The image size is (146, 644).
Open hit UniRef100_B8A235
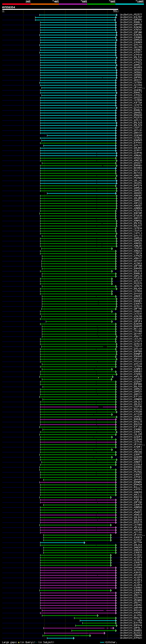pyautogui.click(x=131, y=618)
